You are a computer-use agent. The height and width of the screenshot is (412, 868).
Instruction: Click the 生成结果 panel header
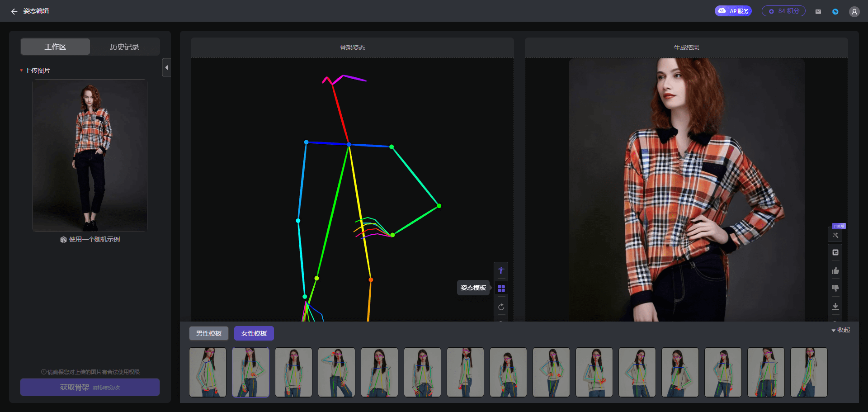coord(686,47)
